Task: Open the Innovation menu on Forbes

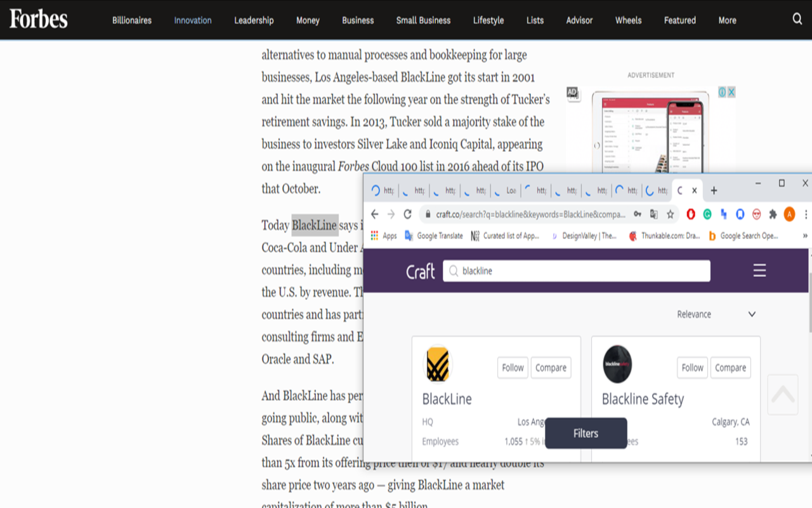Action: (x=193, y=20)
